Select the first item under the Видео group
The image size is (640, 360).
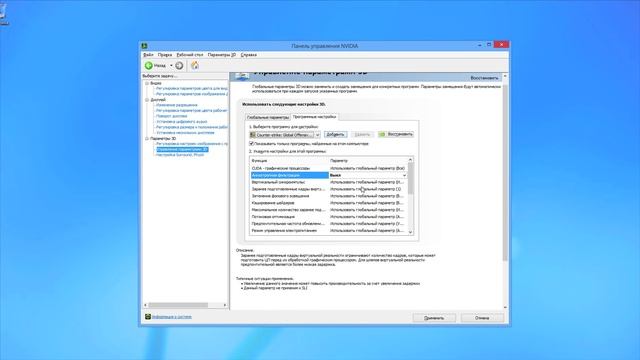(x=192, y=88)
